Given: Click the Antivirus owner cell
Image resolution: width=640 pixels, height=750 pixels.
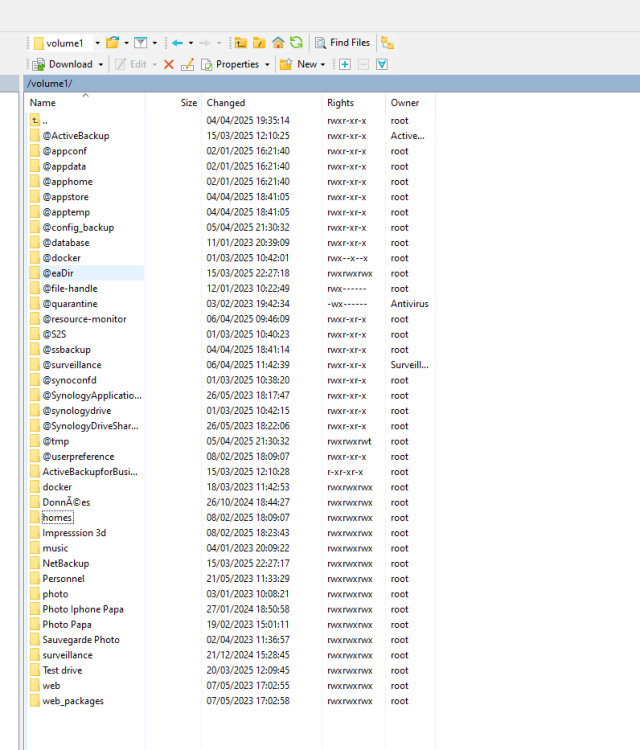Looking at the screenshot, I should coord(409,304).
